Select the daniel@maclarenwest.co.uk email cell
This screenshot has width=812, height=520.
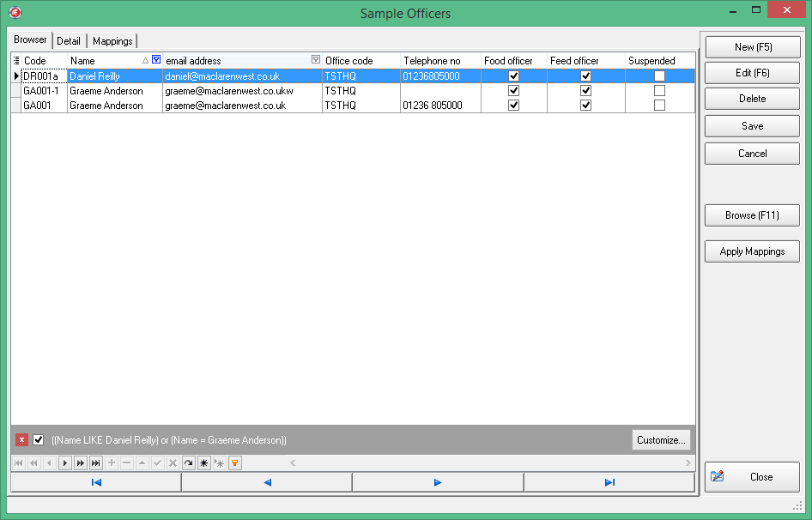(242, 76)
